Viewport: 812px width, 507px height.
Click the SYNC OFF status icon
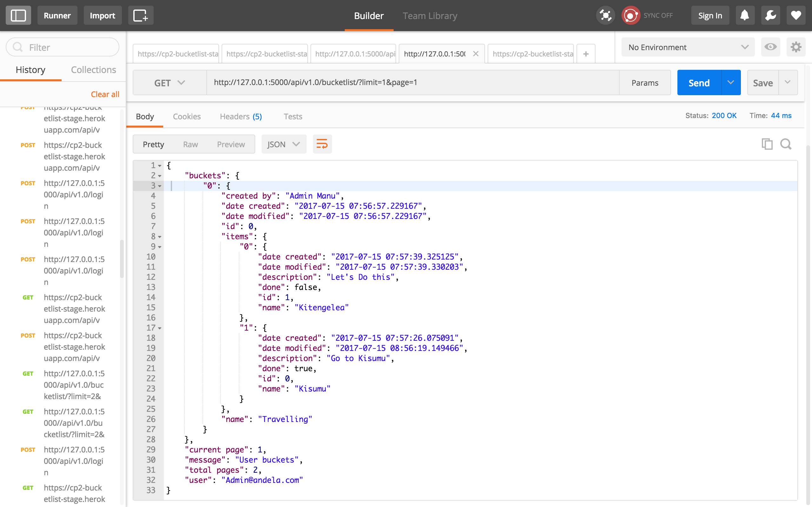coord(630,16)
